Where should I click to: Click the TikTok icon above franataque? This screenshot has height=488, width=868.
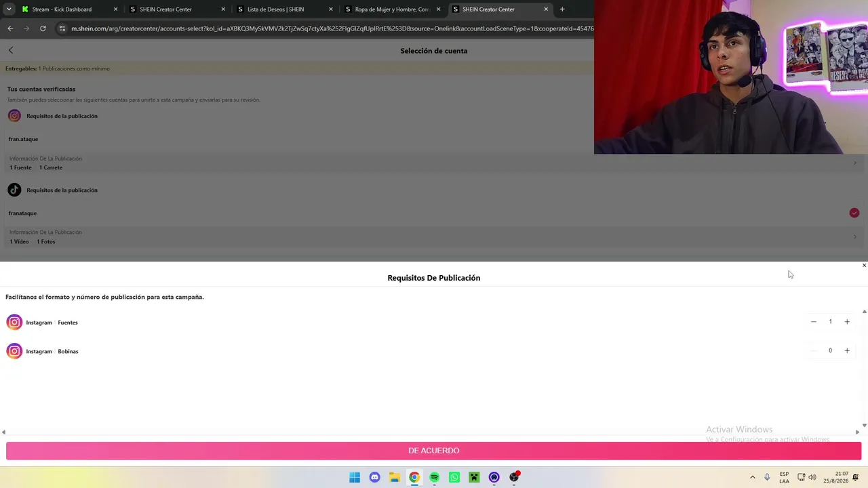pyautogui.click(x=14, y=190)
